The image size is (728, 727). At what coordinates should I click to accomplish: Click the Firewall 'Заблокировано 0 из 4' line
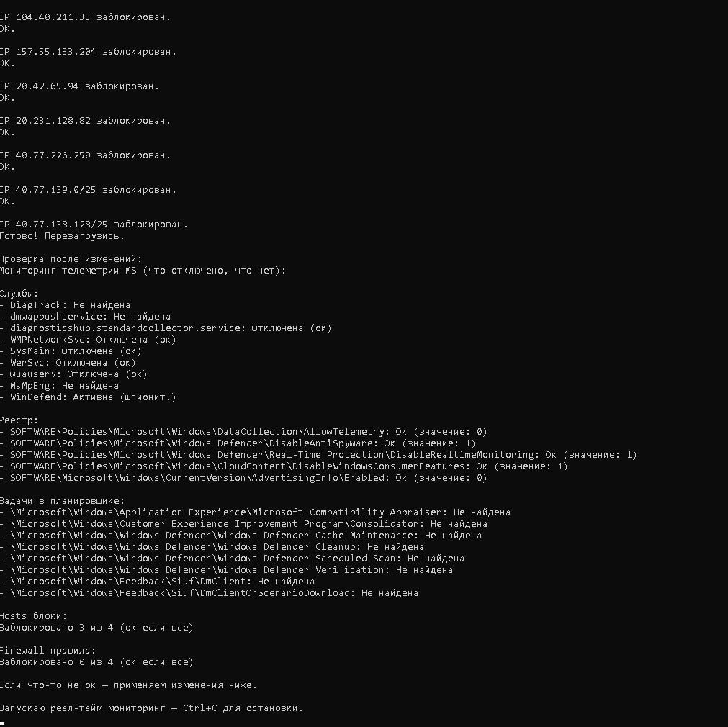click(x=97, y=662)
